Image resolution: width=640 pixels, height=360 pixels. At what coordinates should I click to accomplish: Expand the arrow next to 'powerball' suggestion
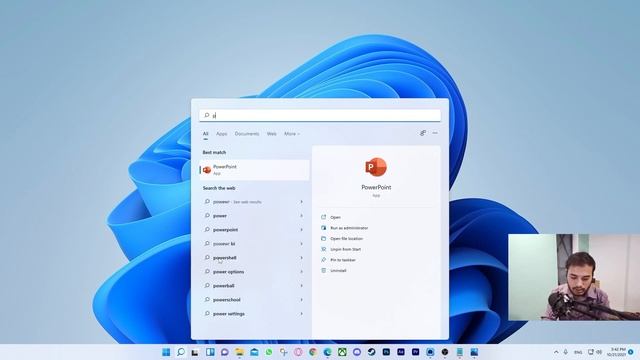302,286
